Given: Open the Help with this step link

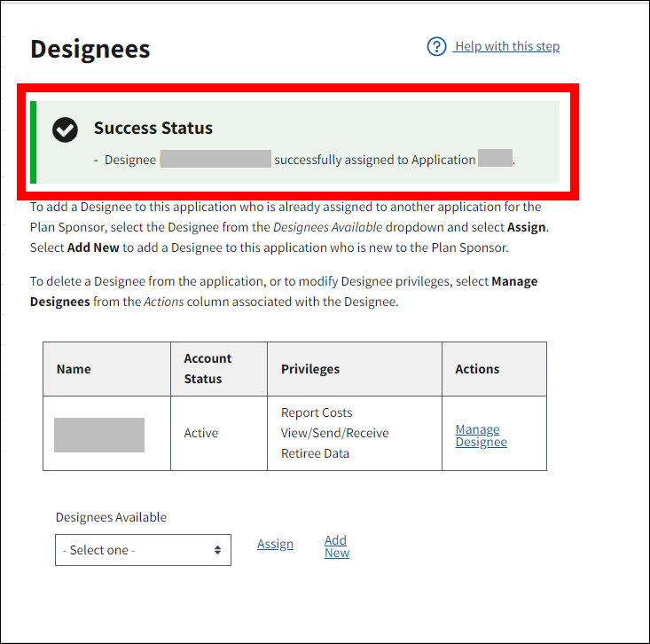Looking at the screenshot, I should click(x=506, y=46).
